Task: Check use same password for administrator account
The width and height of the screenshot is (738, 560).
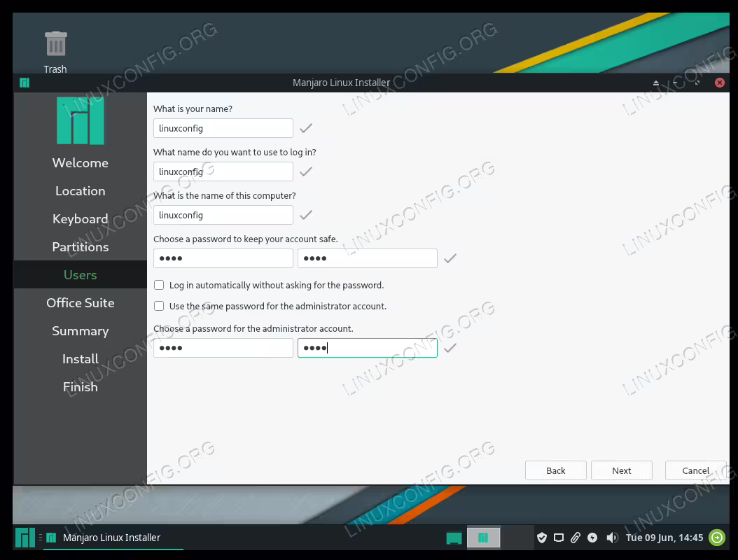Action: (x=159, y=306)
